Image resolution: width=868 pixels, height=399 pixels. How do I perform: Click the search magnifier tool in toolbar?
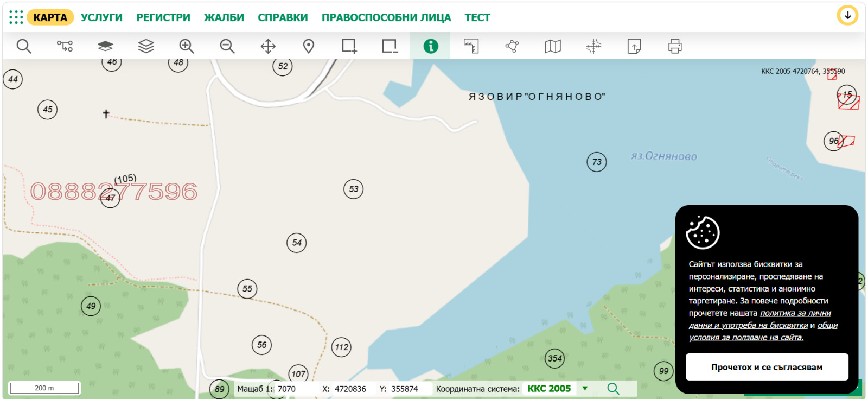pos(24,46)
